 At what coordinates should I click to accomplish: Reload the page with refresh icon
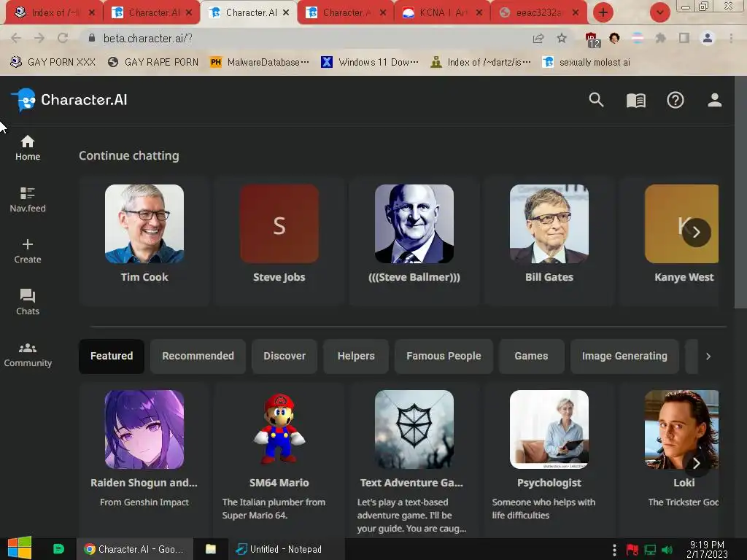(x=63, y=38)
